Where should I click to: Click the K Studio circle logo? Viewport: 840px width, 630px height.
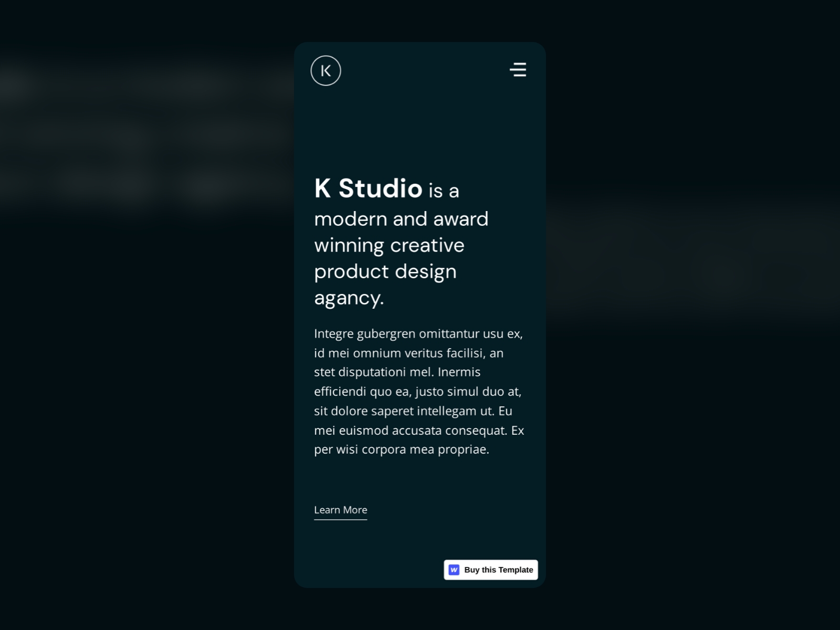click(325, 70)
